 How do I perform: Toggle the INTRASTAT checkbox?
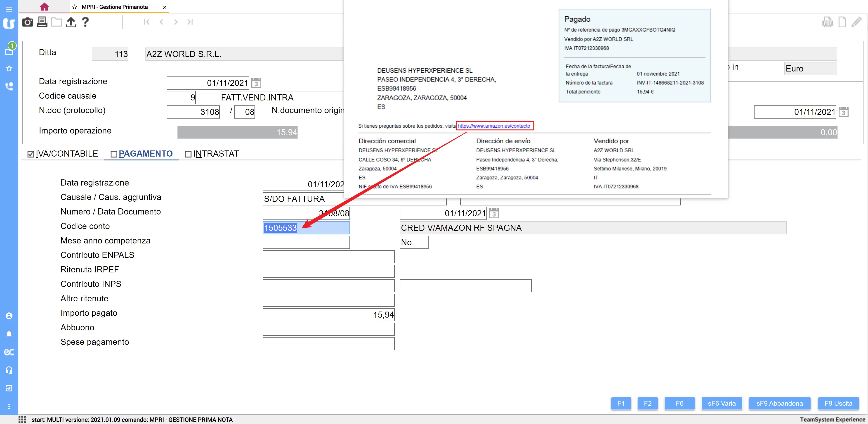[188, 154]
